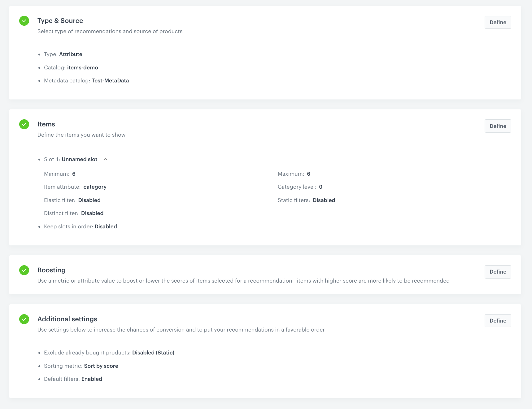Toggle Exclude already bought products

[x=153, y=353]
